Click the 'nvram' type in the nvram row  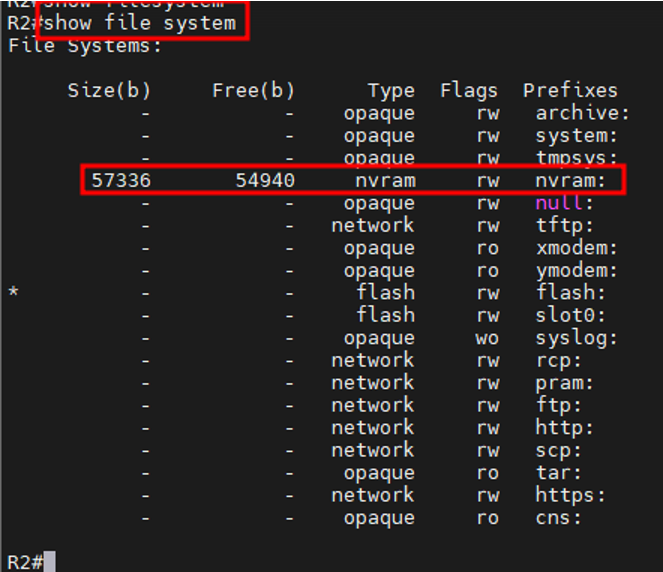tap(386, 181)
